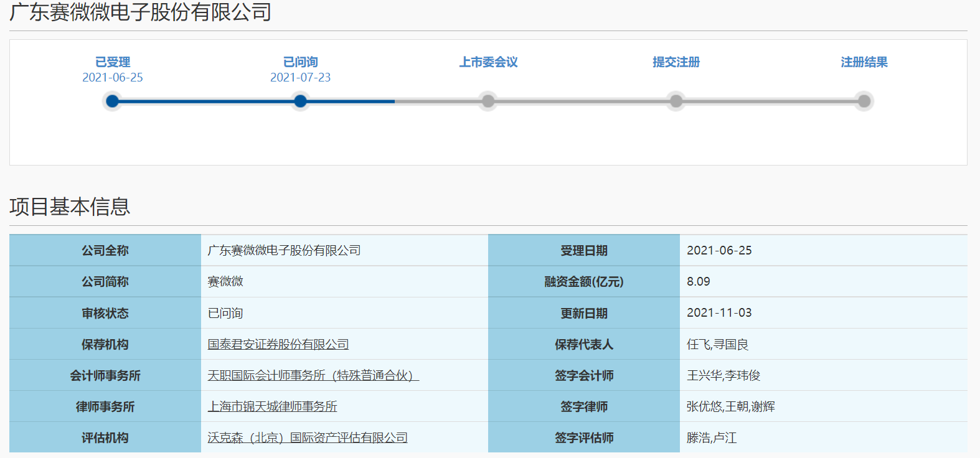This screenshot has height=458, width=980.
Task: Click the 上市委会议 stage marker dot
Action: pos(488,101)
